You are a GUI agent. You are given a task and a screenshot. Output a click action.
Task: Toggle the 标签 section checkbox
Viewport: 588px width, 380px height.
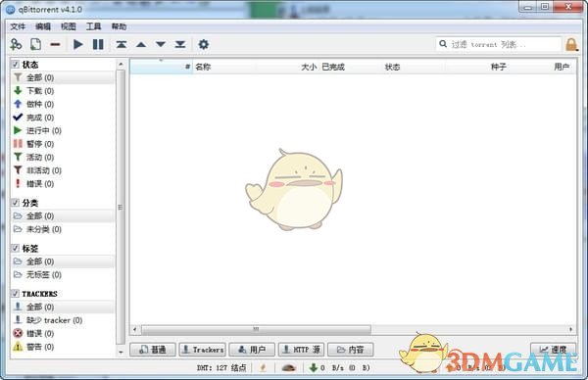click(15, 248)
